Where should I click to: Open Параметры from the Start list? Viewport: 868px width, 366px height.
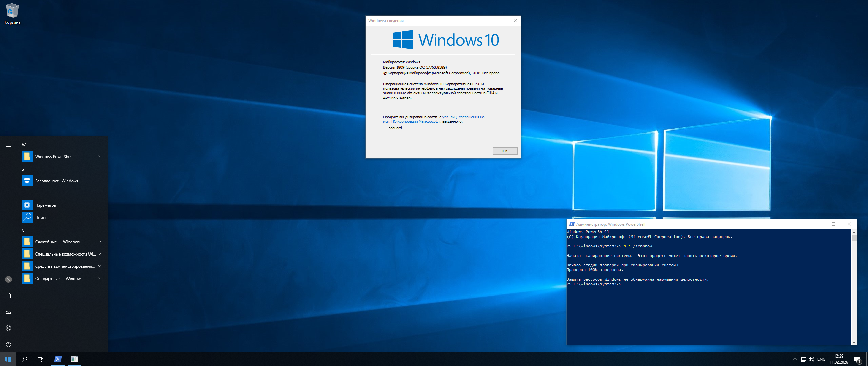(46, 205)
